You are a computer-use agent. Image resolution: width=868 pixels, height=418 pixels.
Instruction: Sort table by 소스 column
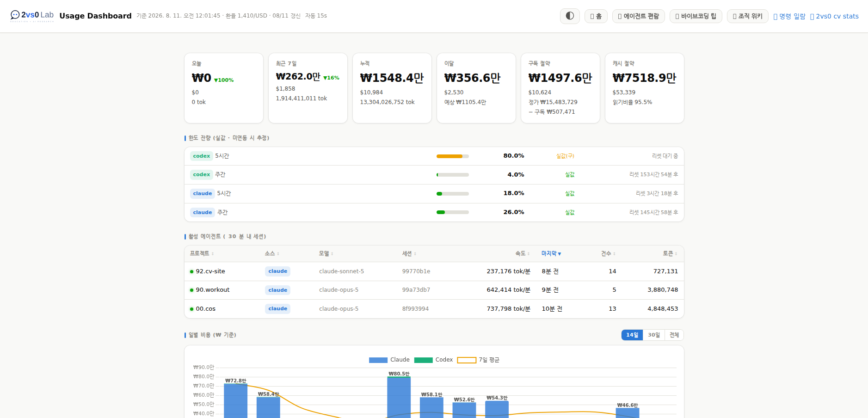tap(272, 253)
